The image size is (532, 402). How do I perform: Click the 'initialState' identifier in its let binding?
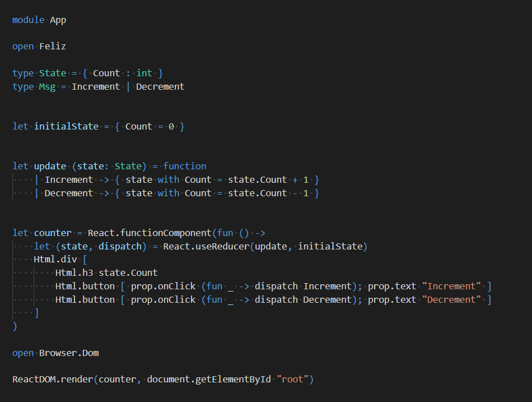coord(66,126)
